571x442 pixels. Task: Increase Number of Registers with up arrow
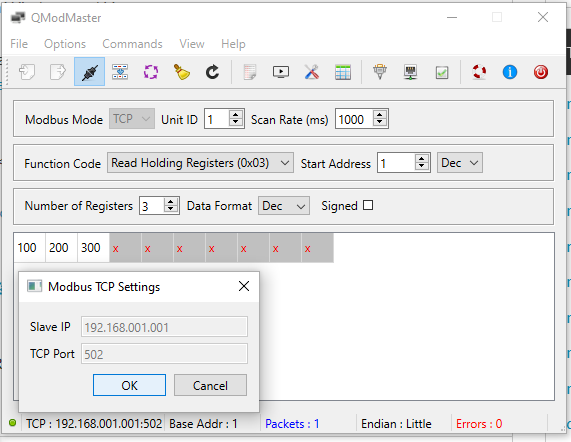coord(170,202)
